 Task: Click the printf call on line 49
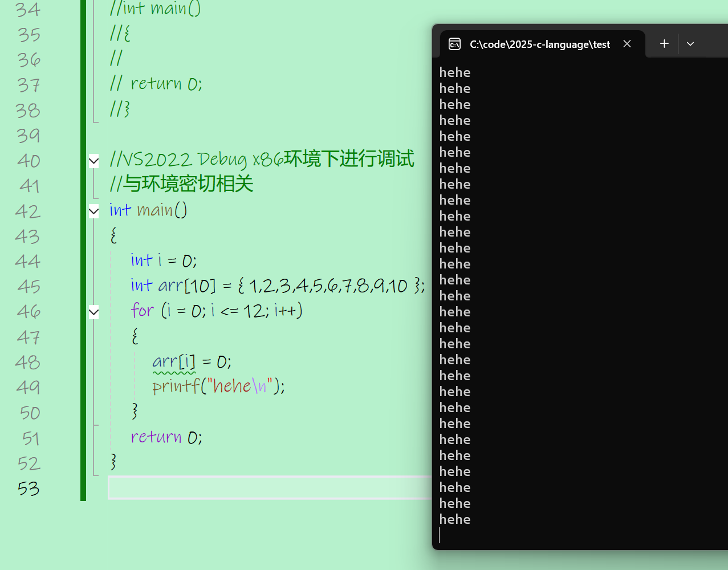pos(218,386)
